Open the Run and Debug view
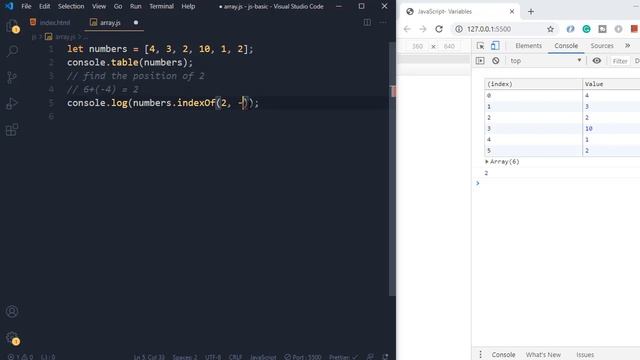Image resolution: width=640 pixels, height=360 pixels. tap(12, 104)
